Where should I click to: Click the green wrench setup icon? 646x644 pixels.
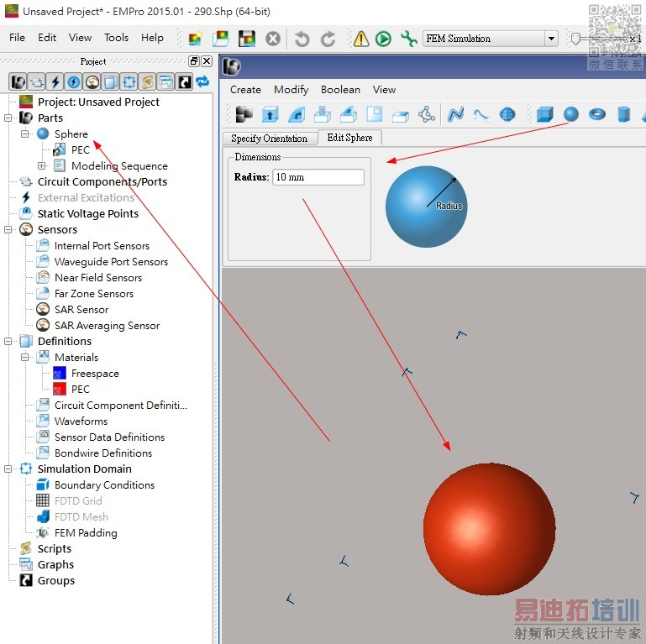point(408,39)
